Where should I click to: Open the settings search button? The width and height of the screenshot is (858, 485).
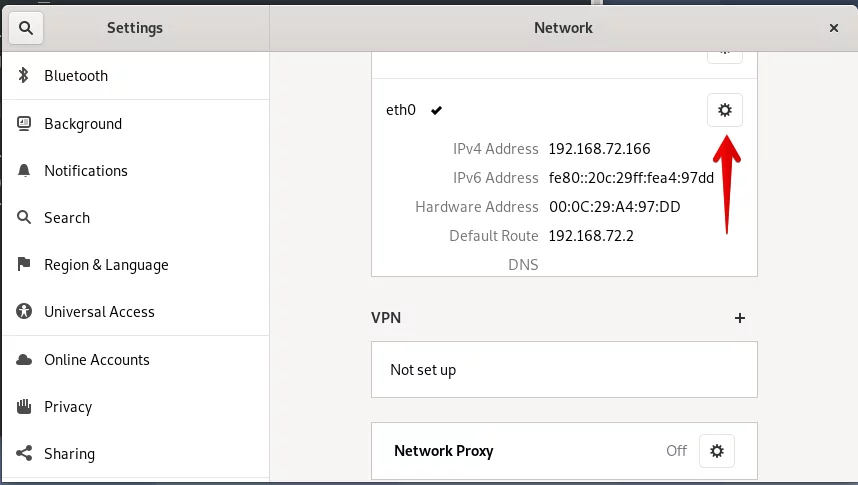click(x=26, y=28)
